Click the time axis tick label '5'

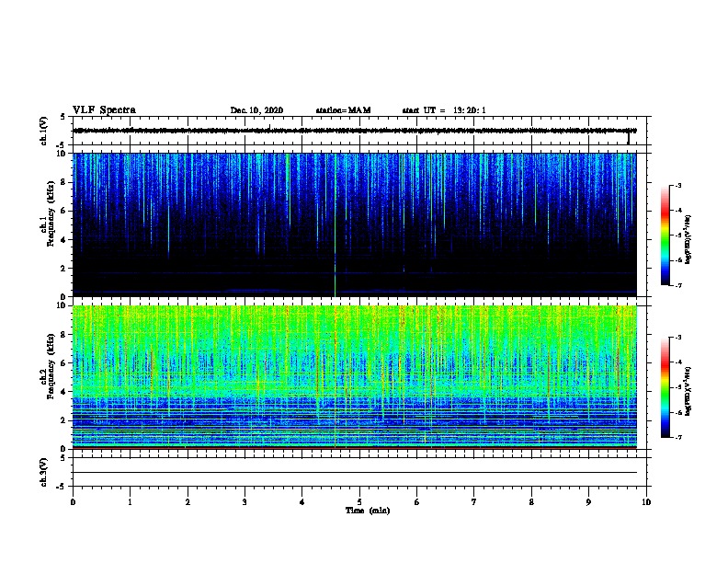point(359,501)
